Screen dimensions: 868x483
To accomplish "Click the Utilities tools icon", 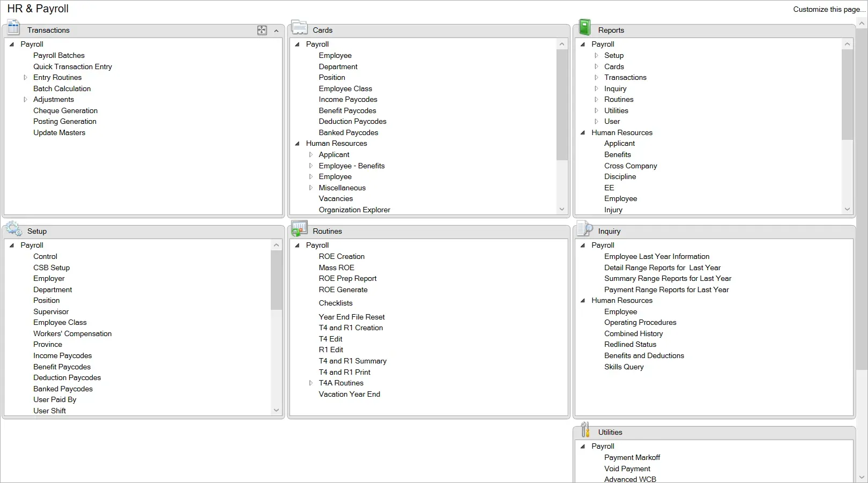I will 585,430.
